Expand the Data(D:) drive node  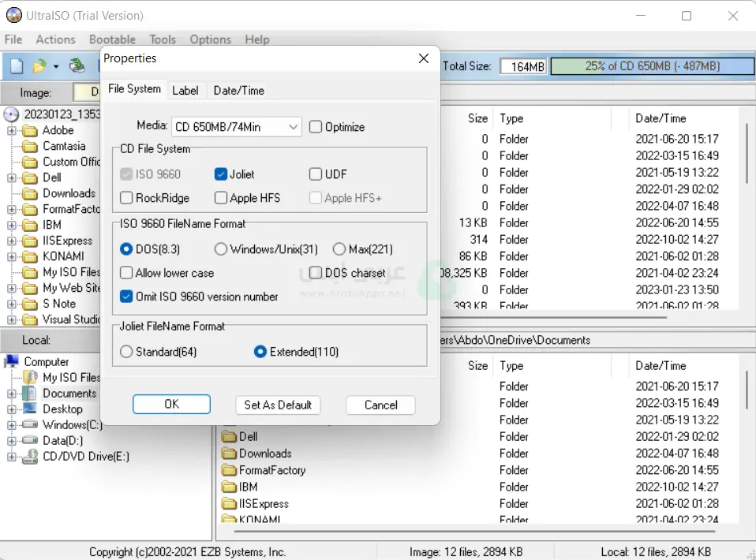tap(12, 441)
